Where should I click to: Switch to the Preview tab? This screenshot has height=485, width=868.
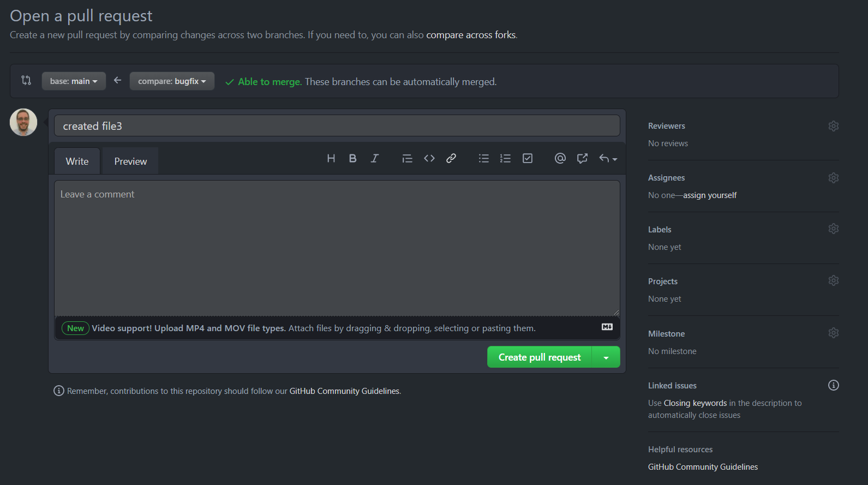click(130, 161)
